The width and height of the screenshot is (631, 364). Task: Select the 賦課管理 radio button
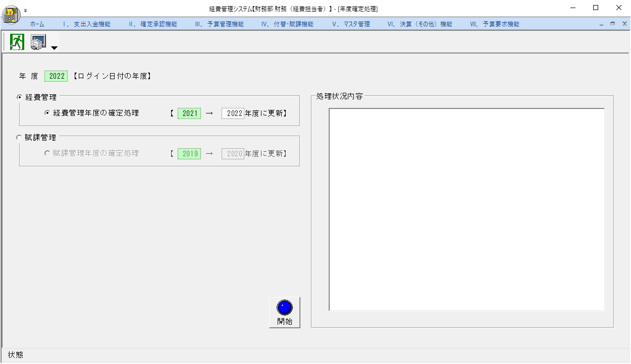[20, 137]
